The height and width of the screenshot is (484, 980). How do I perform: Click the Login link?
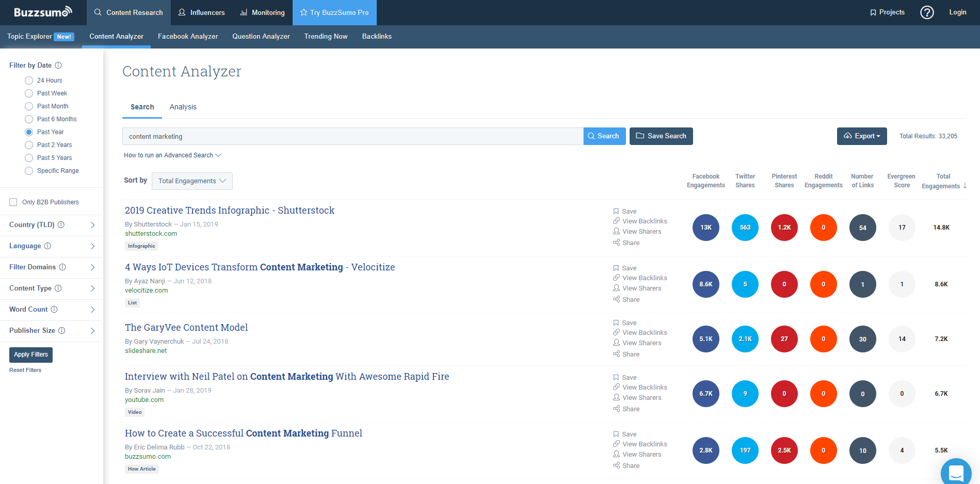[x=958, y=12]
